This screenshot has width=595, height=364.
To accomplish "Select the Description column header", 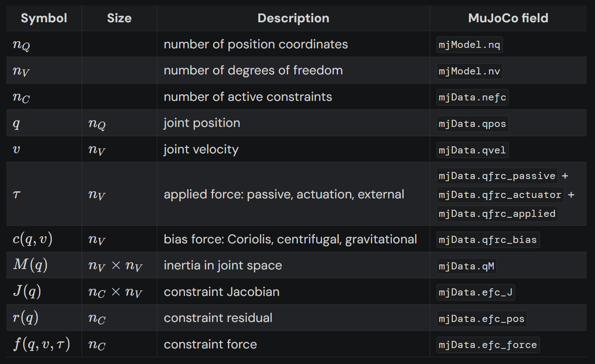I will tap(293, 18).
